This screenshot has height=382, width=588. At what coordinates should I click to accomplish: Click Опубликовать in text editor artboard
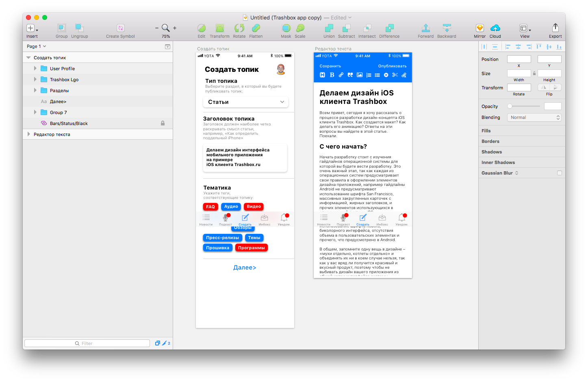point(393,66)
